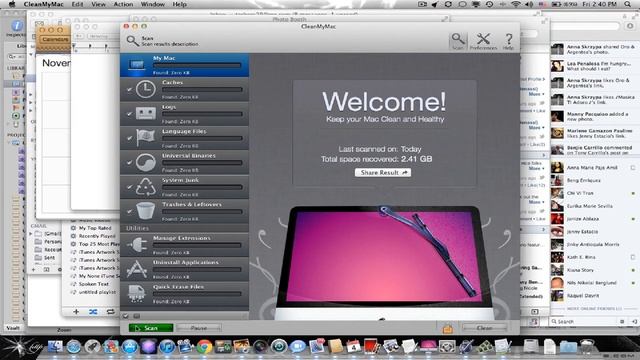
Task: Click the System Junk recycle icon
Action: click(x=146, y=187)
